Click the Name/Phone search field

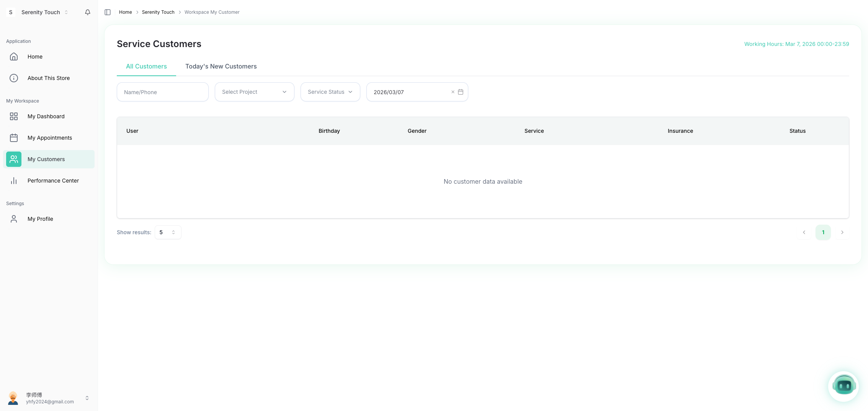(x=162, y=92)
